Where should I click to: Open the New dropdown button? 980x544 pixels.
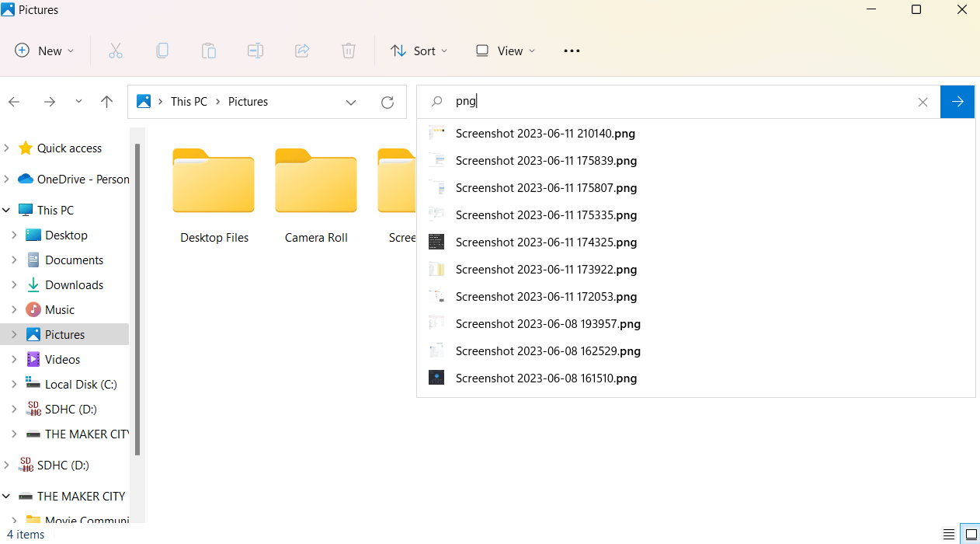(x=44, y=51)
